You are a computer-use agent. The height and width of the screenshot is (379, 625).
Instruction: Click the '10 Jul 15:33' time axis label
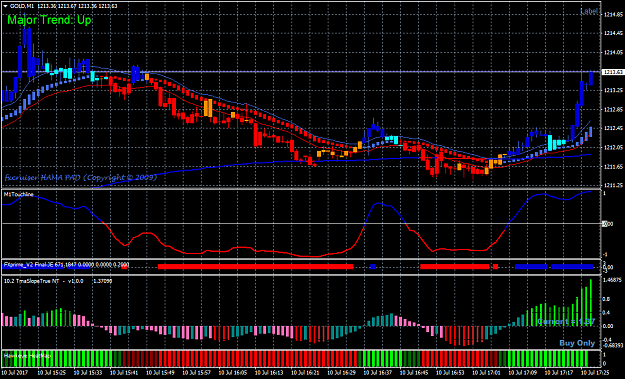point(88,373)
